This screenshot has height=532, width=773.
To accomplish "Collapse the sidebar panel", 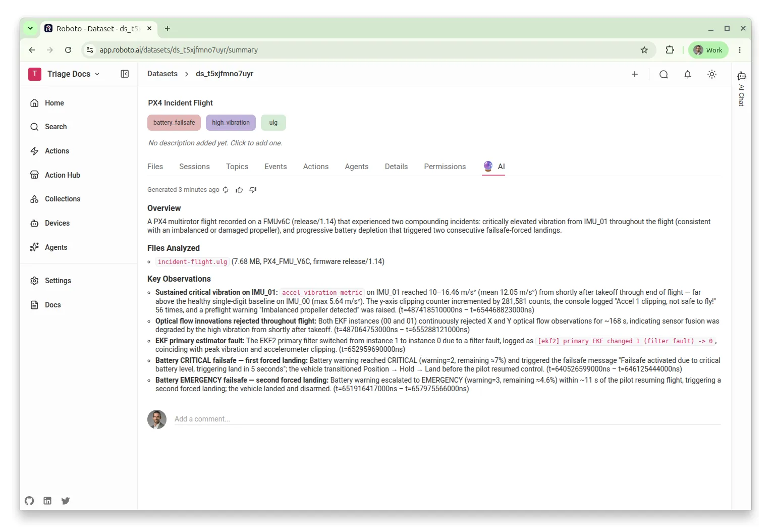I will (x=125, y=74).
